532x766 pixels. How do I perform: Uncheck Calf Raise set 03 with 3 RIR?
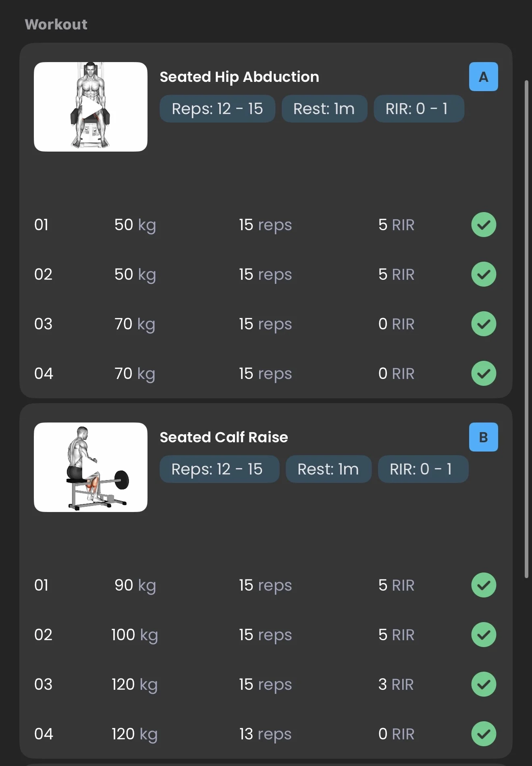(484, 684)
